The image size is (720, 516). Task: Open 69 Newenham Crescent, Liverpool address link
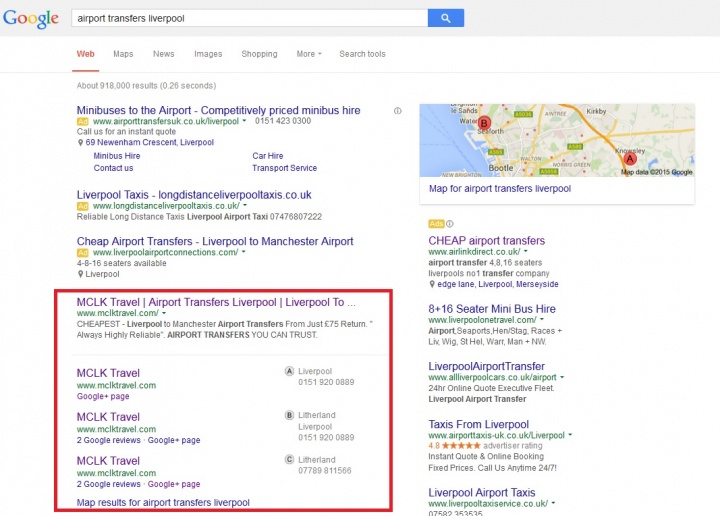150,142
